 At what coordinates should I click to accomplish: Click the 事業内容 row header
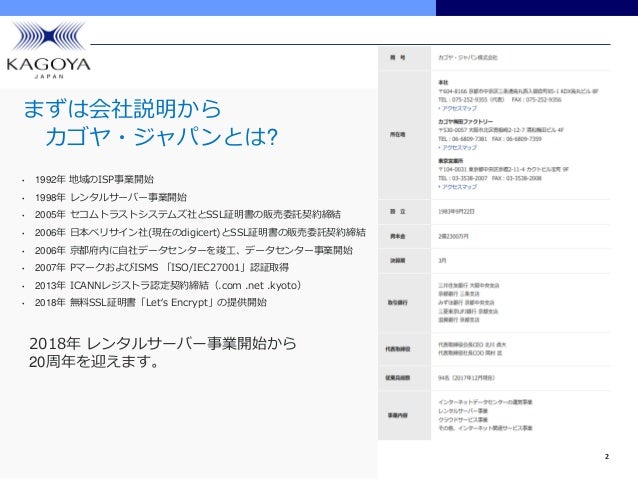398,416
